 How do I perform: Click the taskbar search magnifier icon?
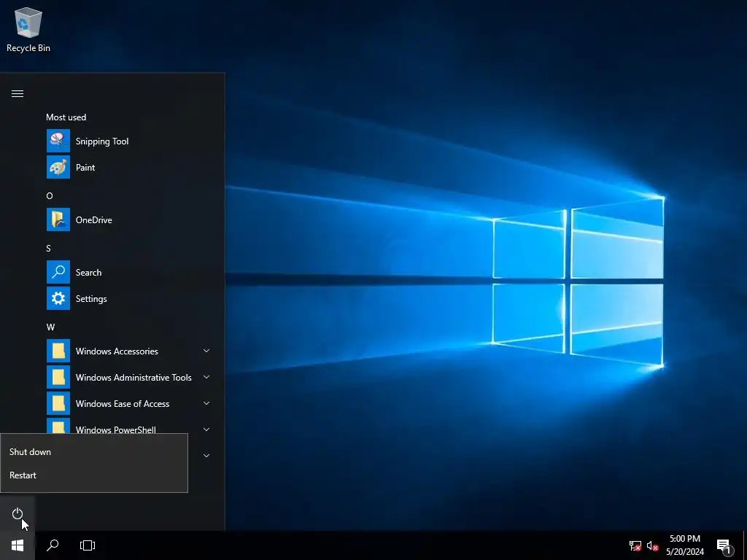53,545
